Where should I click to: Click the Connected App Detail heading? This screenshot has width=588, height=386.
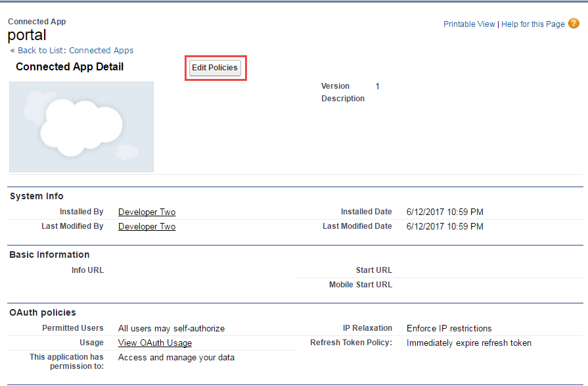70,67
